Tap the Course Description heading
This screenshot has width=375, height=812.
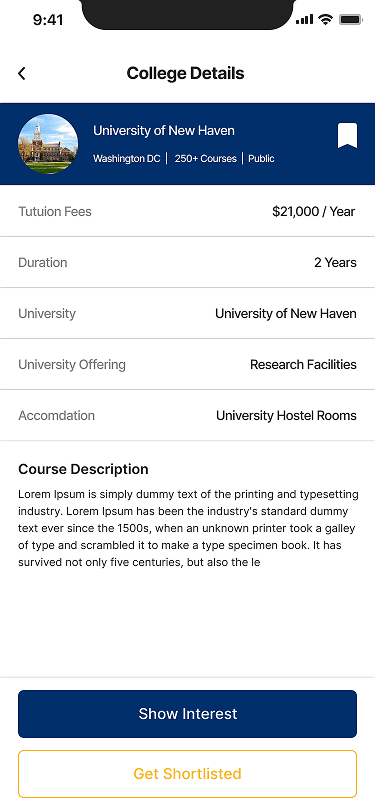tap(83, 469)
